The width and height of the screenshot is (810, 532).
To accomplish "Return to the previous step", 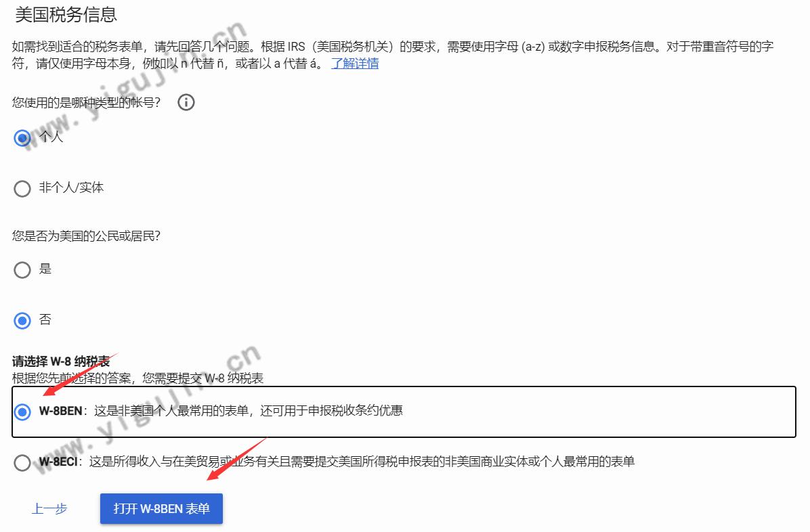I will 50,509.
